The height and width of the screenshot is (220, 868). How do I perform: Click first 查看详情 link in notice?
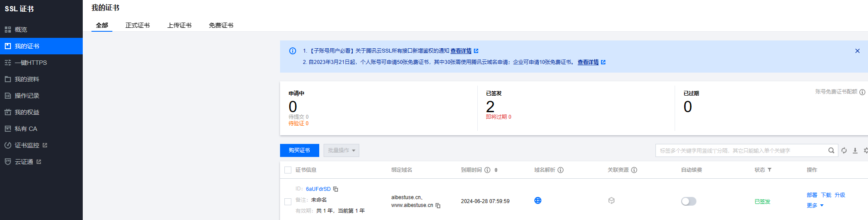point(461,51)
